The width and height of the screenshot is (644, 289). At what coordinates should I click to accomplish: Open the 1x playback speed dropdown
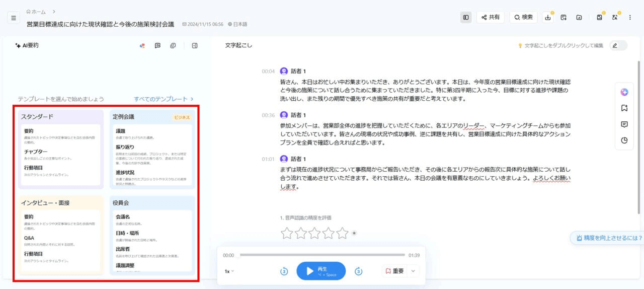pyautogui.click(x=229, y=271)
